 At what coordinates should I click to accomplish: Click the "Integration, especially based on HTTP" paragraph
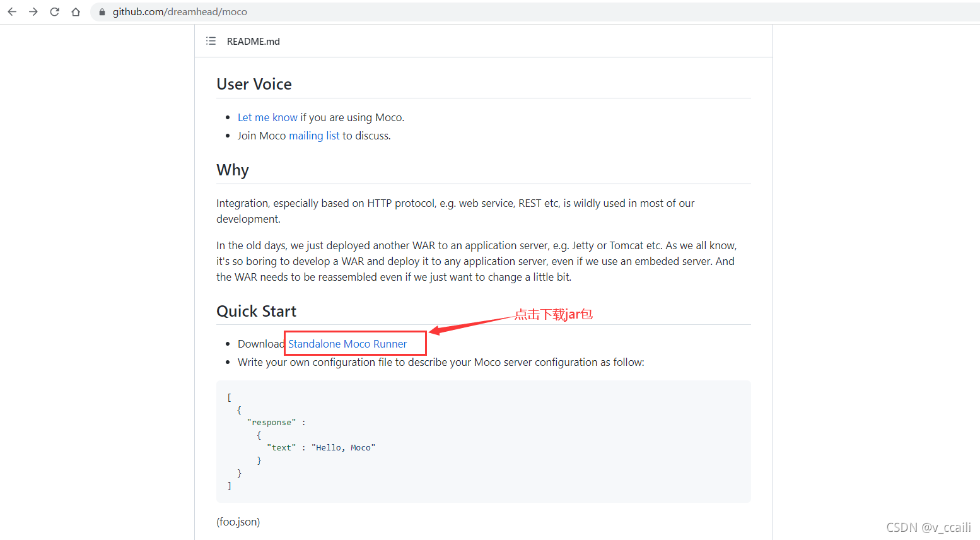pyautogui.click(x=455, y=211)
